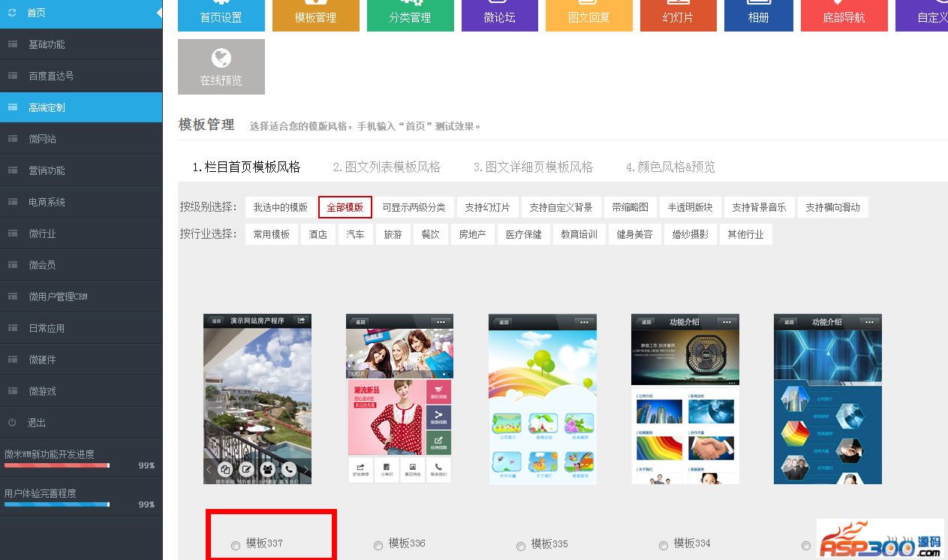Open the 分类管理 tile
This screenshot has width=948, height=560.
[411, 15]
